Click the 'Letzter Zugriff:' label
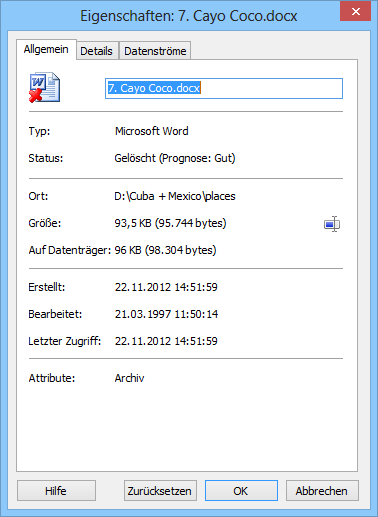Viewport: 378px width, 517px height. tap(65, 341)
